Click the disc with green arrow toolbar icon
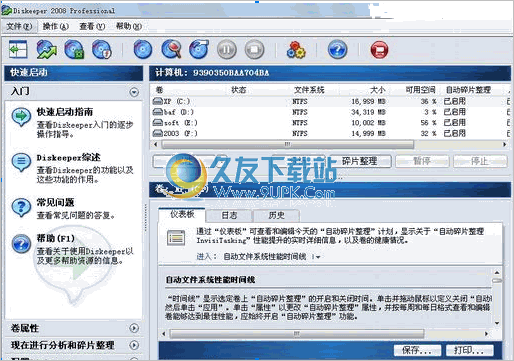 click(x=46, y=50)
